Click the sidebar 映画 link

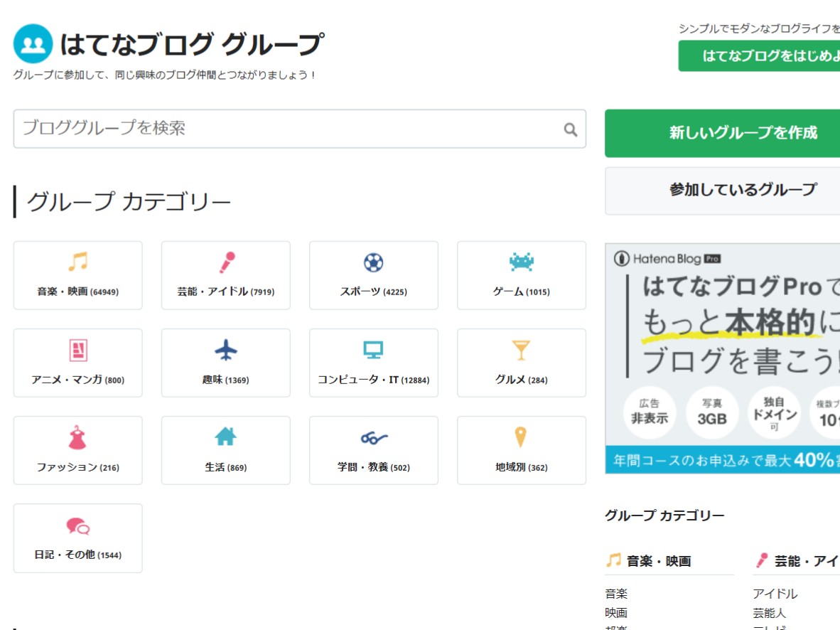click(x=616, y=613)
